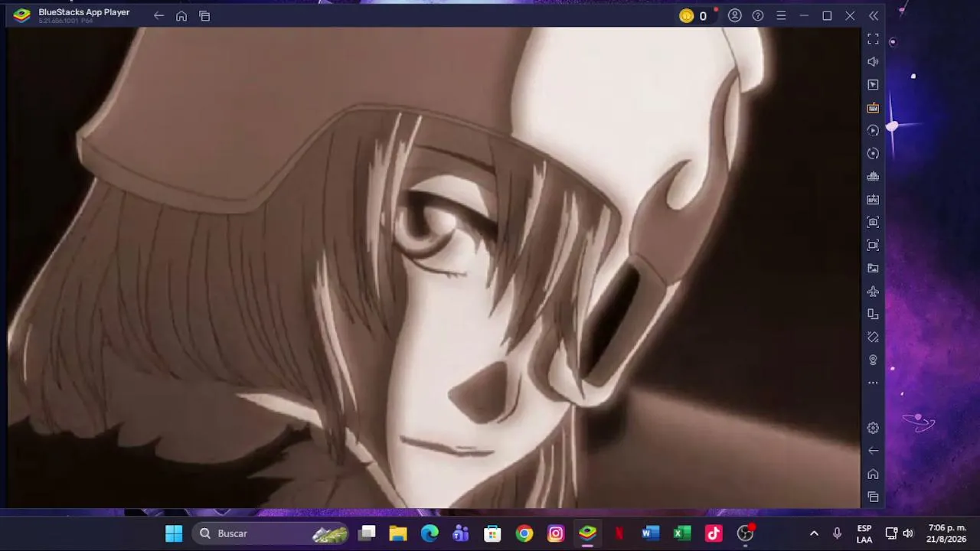Screen dimensions: 980x551
Task: Click the anime video playing in BlueStacks
Action: coord(434,267)
